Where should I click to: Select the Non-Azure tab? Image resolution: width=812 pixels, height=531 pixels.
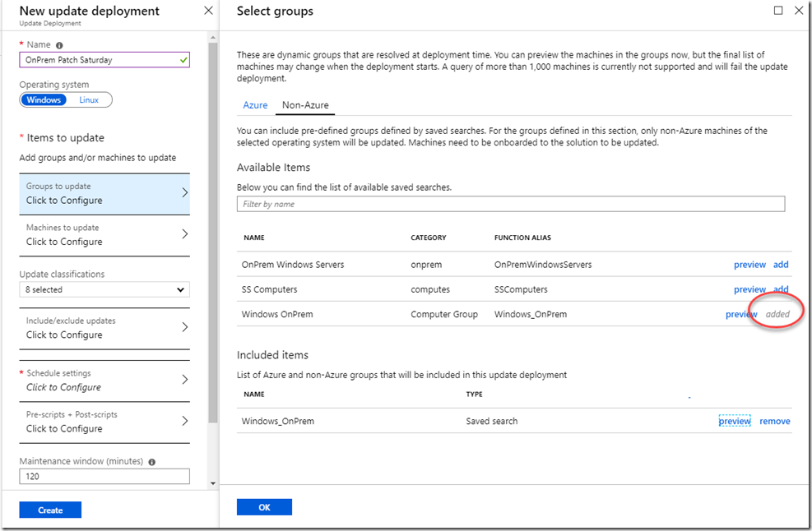305,105
